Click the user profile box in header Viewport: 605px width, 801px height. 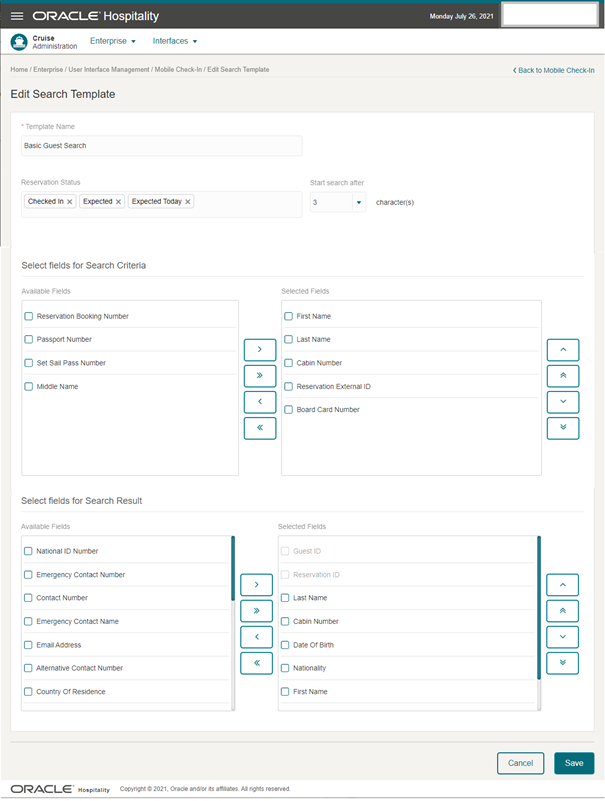[550, 15]
